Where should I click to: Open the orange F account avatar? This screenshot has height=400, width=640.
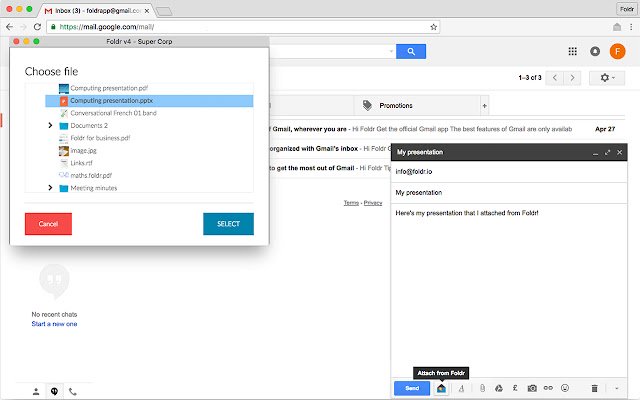point(617,51)
